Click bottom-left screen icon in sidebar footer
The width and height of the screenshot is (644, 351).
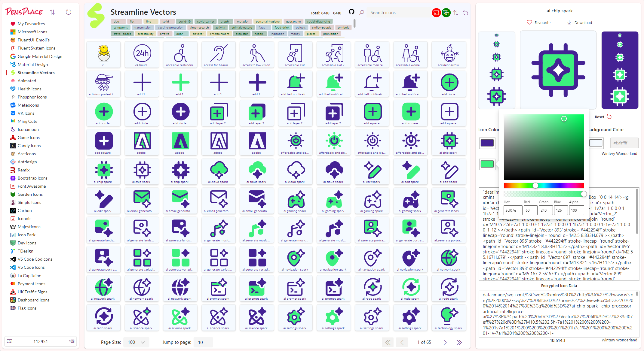click(x=10, y=341)
